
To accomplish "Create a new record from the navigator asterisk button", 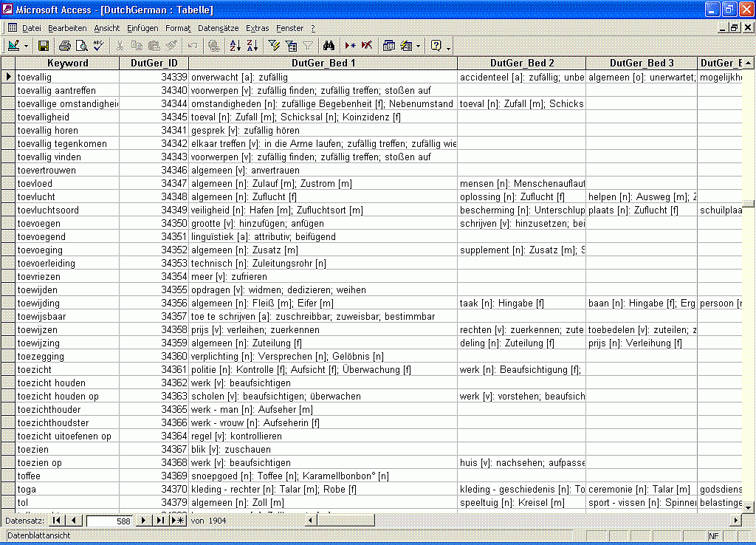I will coord(178,521).
